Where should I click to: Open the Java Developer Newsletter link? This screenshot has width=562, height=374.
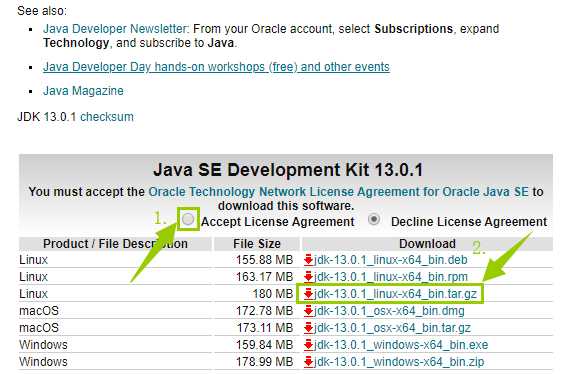pyautogui.click(x=115, y=29)
